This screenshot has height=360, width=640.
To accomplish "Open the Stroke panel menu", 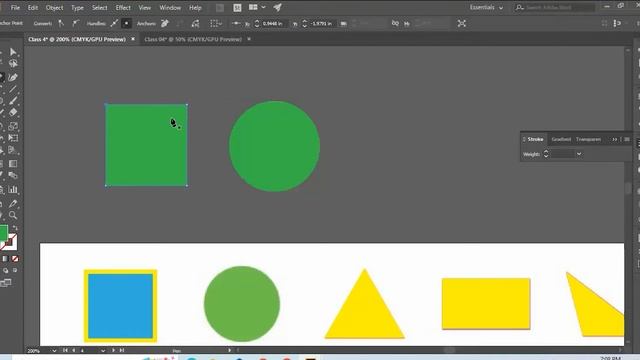I will [627, 140].
